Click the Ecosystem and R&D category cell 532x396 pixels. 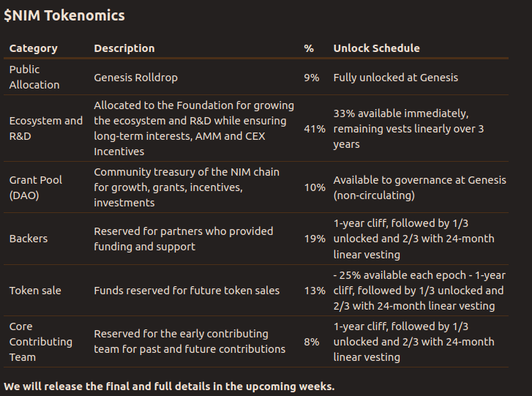click(45, 128)
